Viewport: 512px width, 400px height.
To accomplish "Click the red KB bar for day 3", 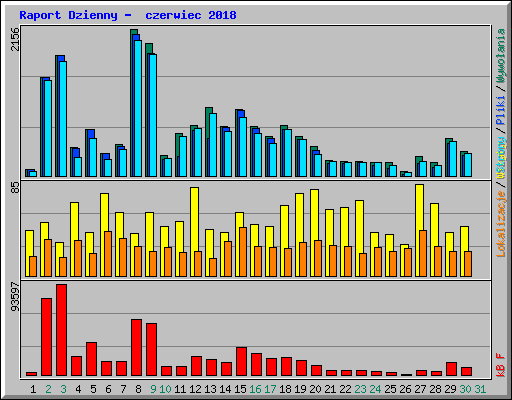I will [x=61, y=330].
